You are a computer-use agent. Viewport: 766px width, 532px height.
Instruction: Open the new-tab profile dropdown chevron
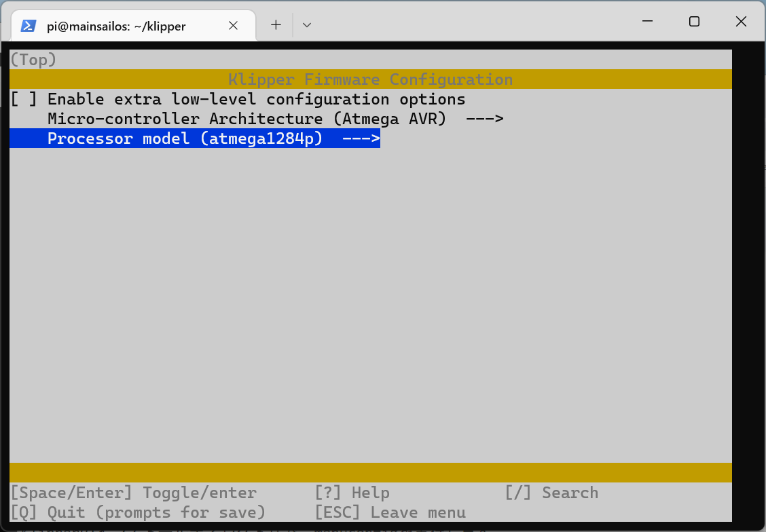pyautogui.click(x=307, y=25)
